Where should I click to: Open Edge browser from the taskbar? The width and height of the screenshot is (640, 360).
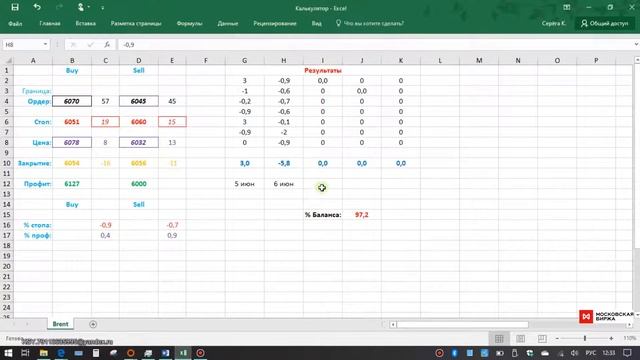coord(61,353)
